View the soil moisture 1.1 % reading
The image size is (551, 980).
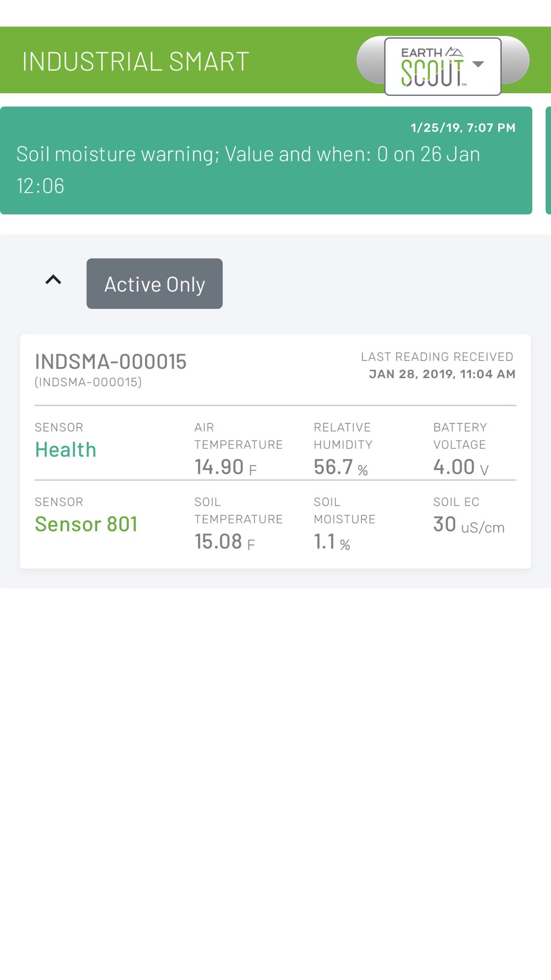(332, 542)
